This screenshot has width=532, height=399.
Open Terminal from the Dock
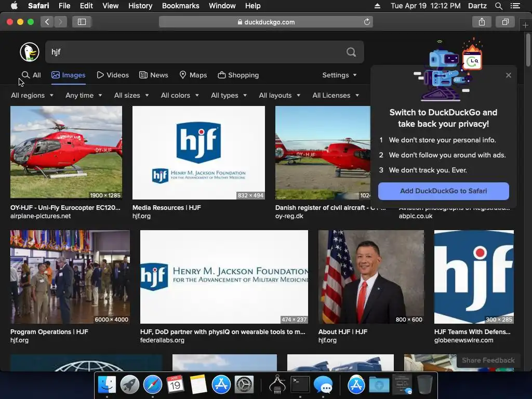coord(300,384)
